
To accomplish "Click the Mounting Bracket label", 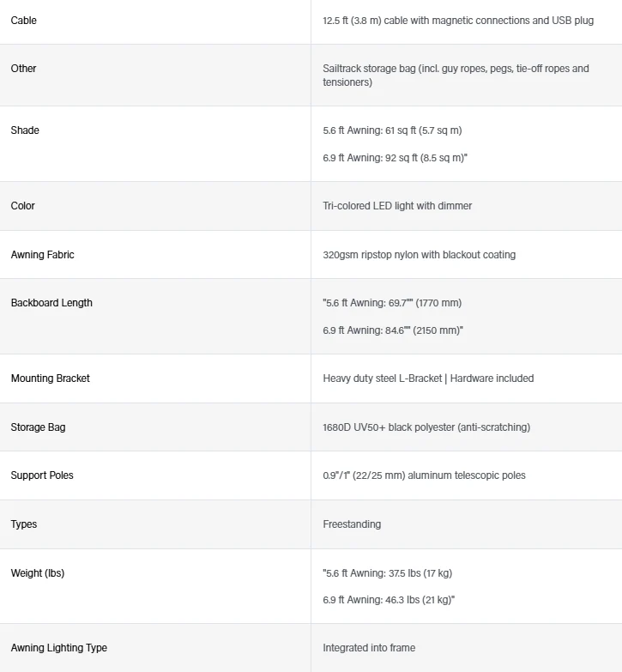I will [50, 378].
